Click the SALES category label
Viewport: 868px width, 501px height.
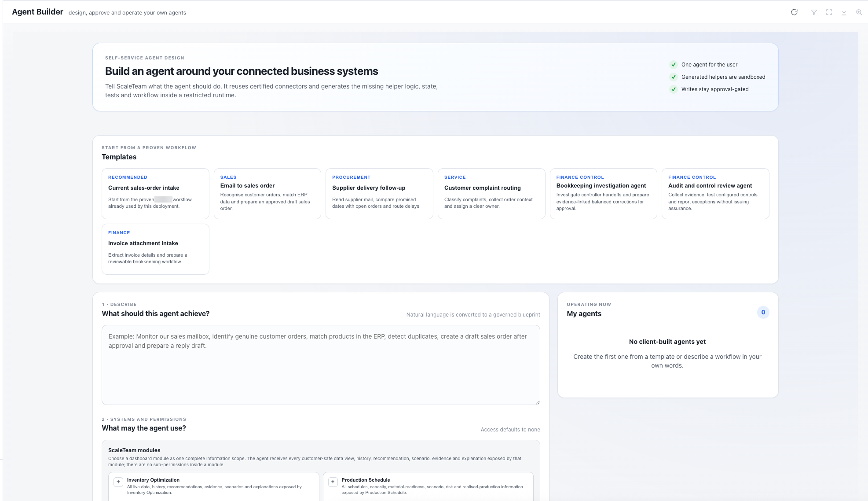pos(228,177)
